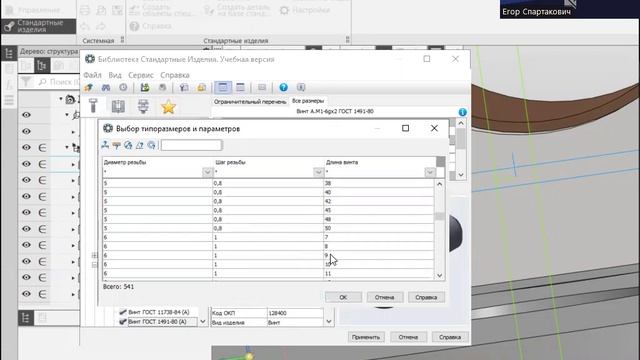This screenshot has height=360, width=640.
Task: Click the first icon in the parameters dialog toolbar
Action: [x=105, y=145]
